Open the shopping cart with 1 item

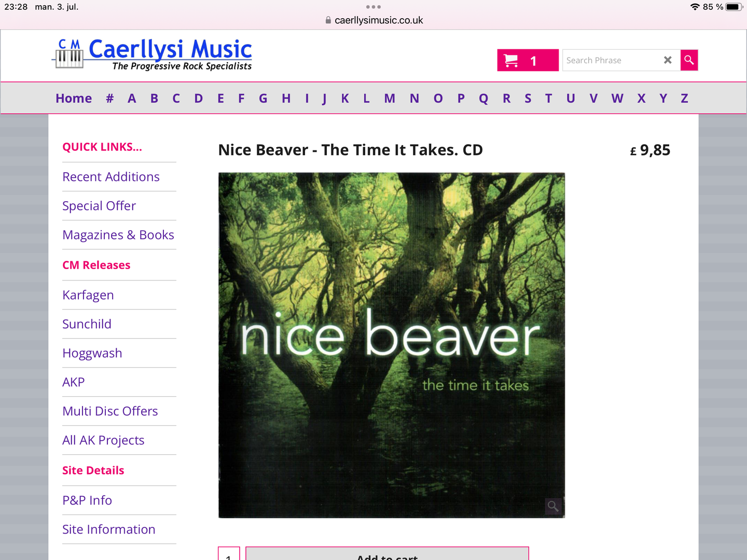coord(528,60)
